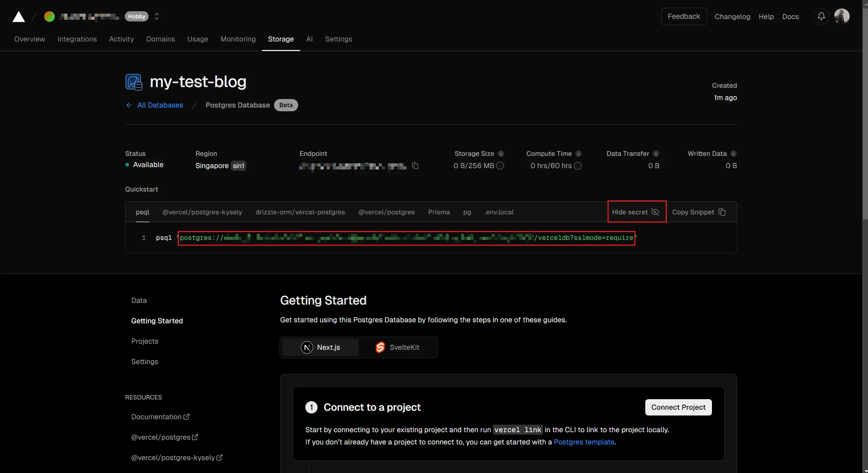Open the database Settings sidebar item
The height and width of the screenshot is (473, 868).
(x=145, y=362)
